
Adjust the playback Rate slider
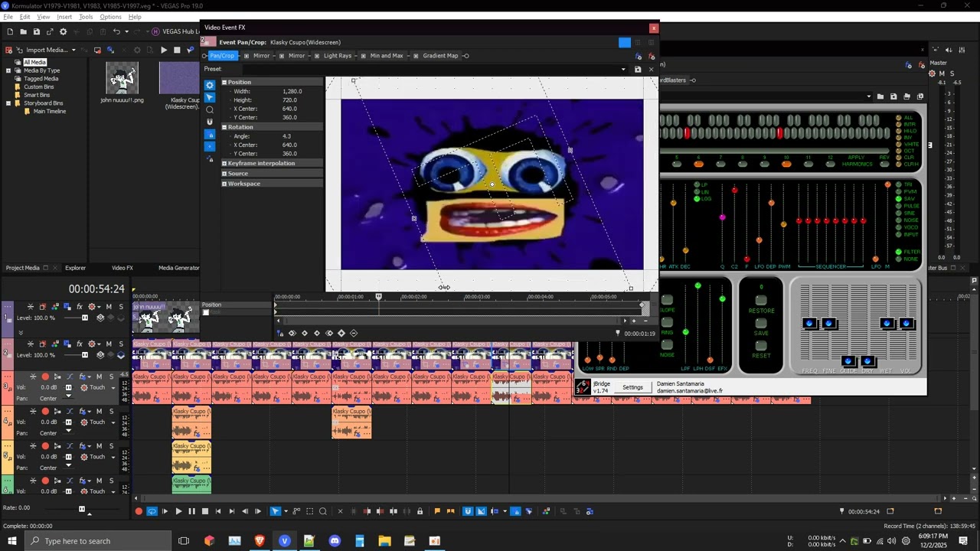(82, 509)
